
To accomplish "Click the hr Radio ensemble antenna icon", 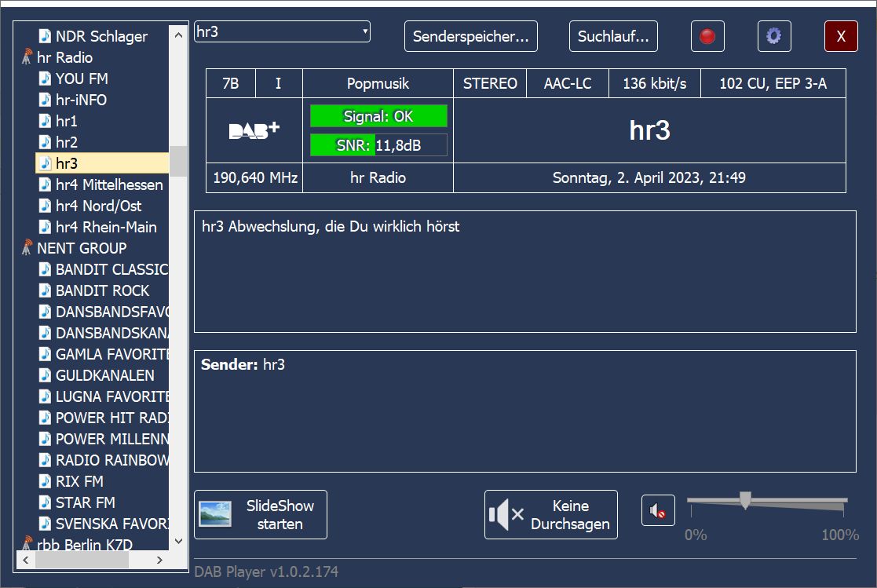I will (27, 57).
